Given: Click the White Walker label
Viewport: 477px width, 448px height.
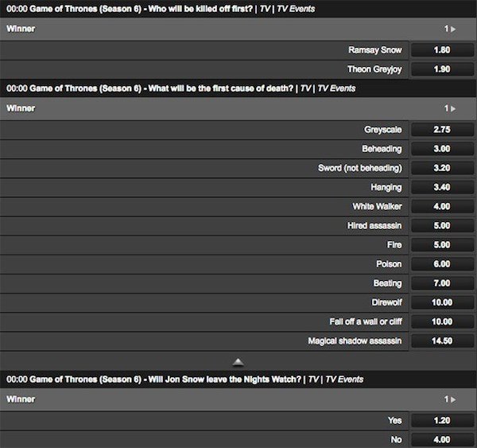Looking at the screenshot, I should pyautogui.click(x=377, y=206).
